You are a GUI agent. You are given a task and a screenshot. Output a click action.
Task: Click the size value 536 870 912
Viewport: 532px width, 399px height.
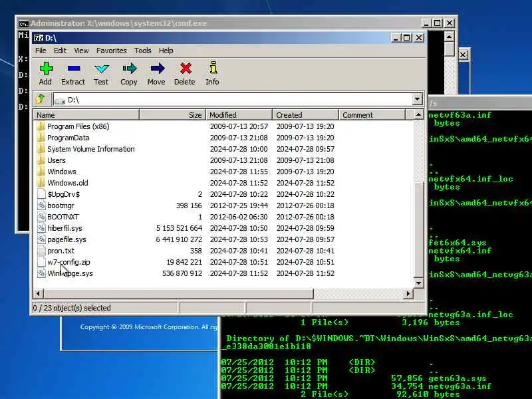[x=182, y=273]
